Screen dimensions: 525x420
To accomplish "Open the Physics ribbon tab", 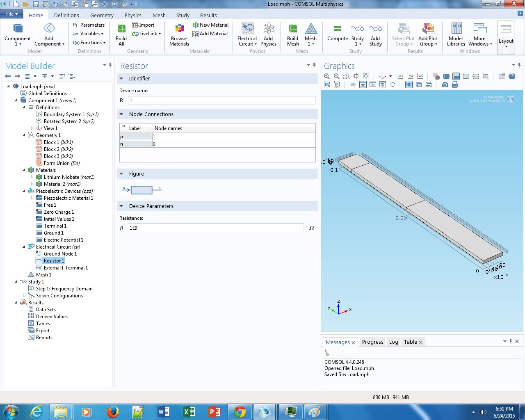I will coord(133,15).
